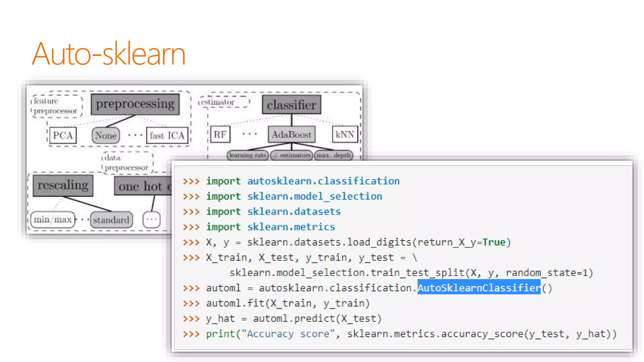The image size is (644, 362).
Task: Click the automl.fit code line
Action: (287, 303)
